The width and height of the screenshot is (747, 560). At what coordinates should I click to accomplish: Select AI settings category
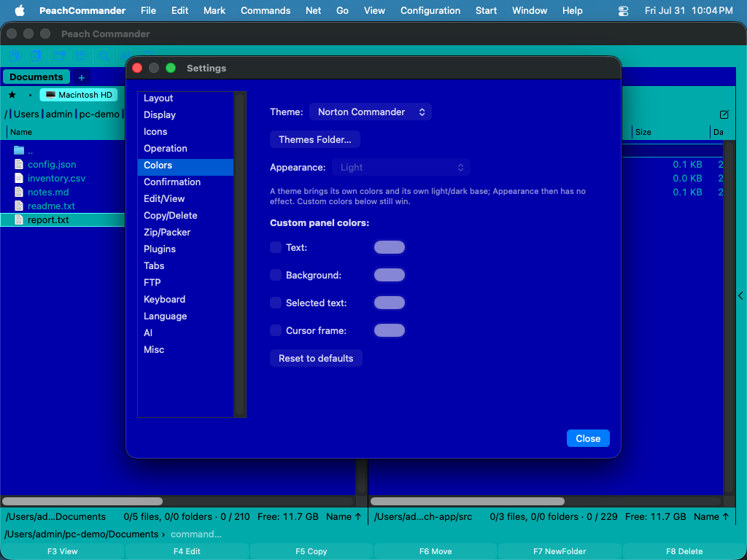click(x=186, y=332)
